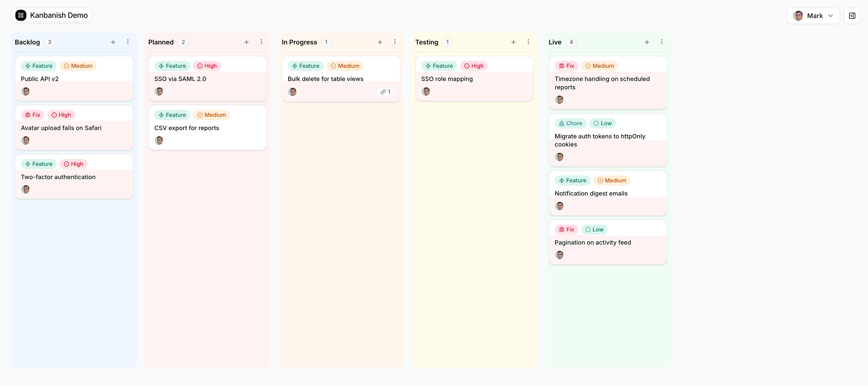Open the SSO role mapping card
The image size is (868, 386).
click(x=475, y=79)
